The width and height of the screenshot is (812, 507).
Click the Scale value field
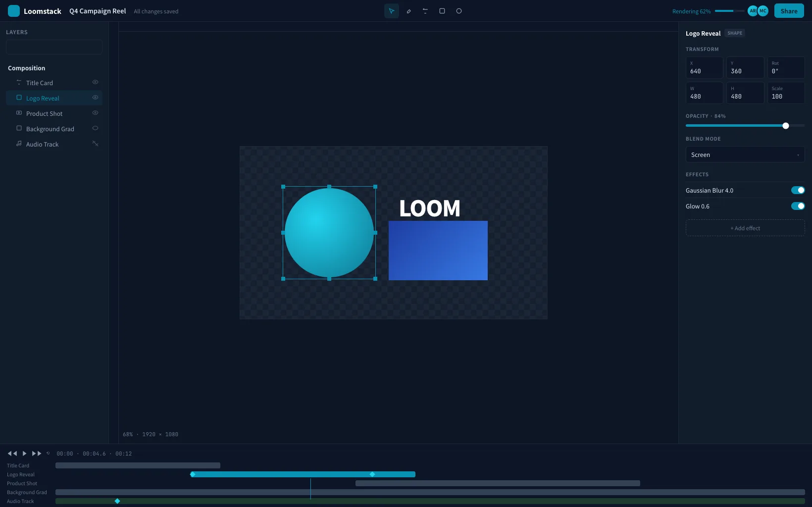[786, 93]
